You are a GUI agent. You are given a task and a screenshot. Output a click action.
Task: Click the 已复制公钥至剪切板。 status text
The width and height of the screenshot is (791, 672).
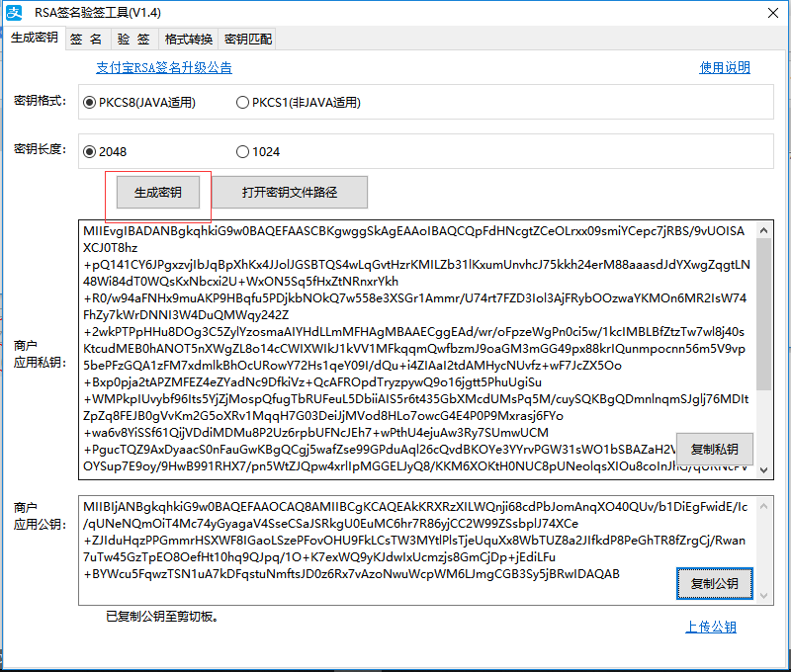[x=162, y=616]
